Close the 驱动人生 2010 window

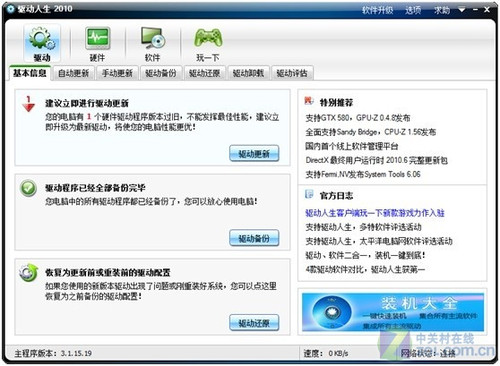coord(487,10)
